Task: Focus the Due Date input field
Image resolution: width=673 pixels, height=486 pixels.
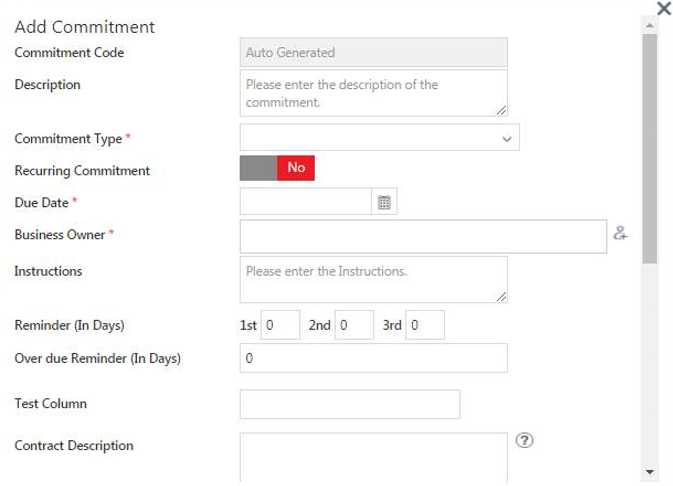Action: [x=306, y=202]
